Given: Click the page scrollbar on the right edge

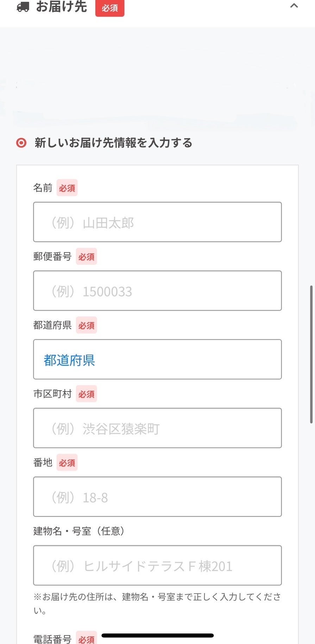Looking at the screenshot, I should coord(311,354).
